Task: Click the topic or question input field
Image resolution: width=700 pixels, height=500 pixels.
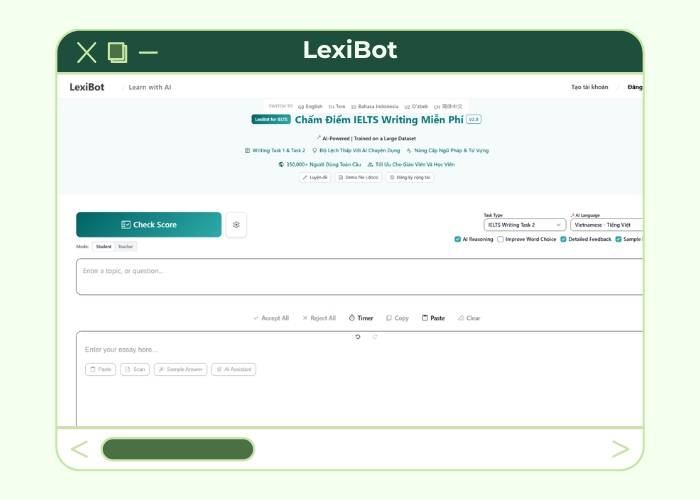Action: click(x=359, y=276)
